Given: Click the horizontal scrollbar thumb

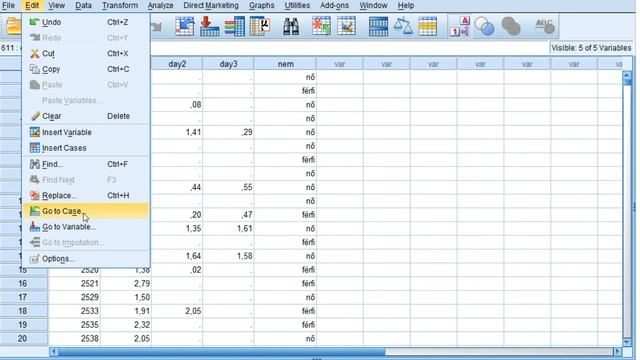Looking at the screenshot, I should click(x=222, y=351).
